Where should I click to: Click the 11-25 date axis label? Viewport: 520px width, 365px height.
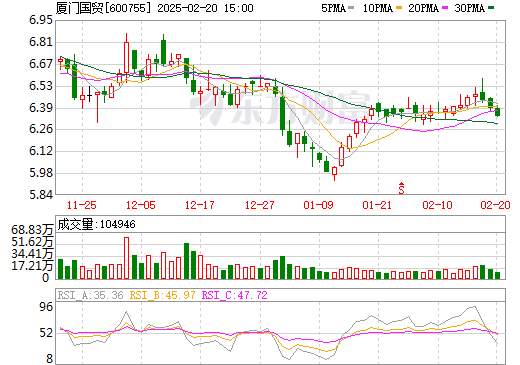81,205
